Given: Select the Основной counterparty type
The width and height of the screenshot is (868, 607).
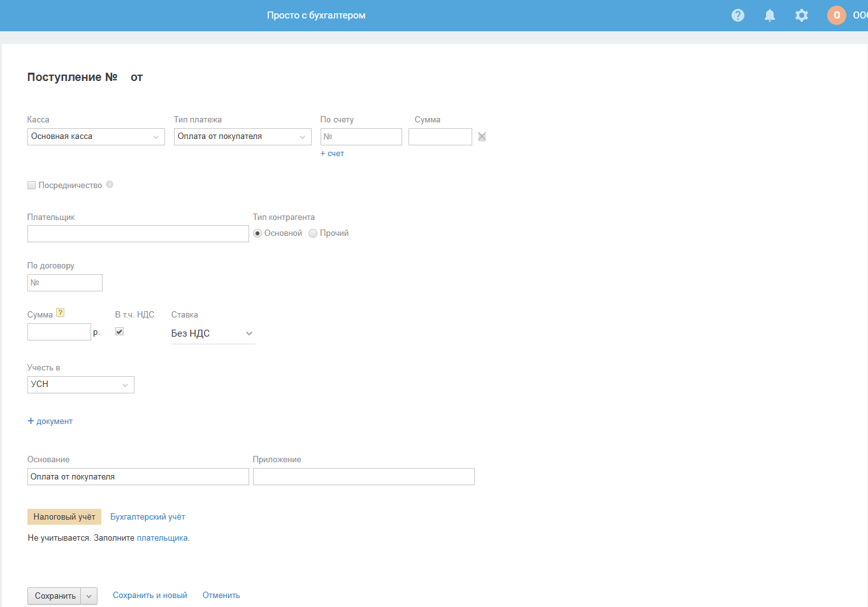Looking at the screenshot, I should pyautogui.click(x=257, y=233).
